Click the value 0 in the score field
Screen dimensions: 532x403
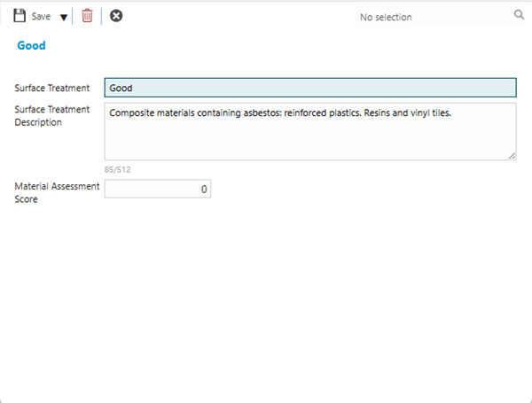pos(203,190)
